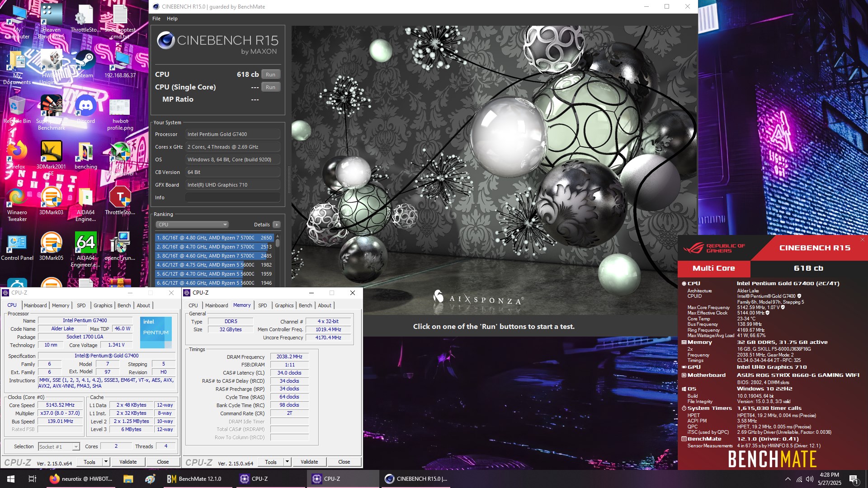Open the notification center icon
This screenshot has width=868, height=488.
tap(854, 479)
